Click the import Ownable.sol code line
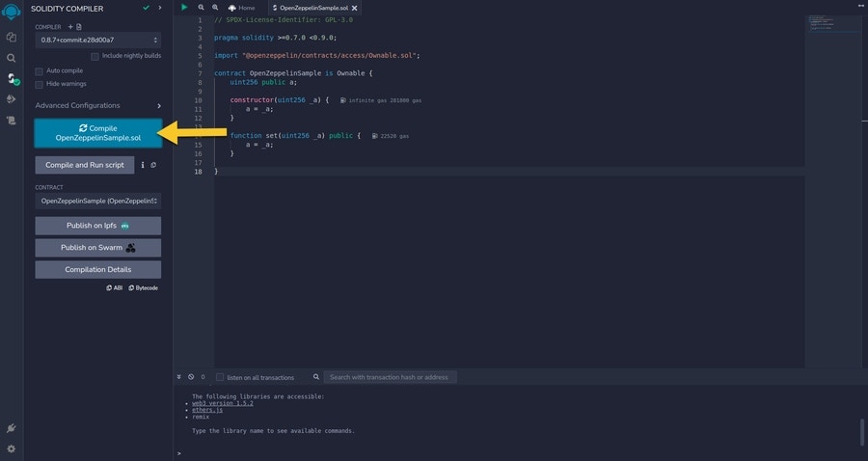The width and height of the screenshot is (868, 461). pyautogui.click(x=317, y=55)
